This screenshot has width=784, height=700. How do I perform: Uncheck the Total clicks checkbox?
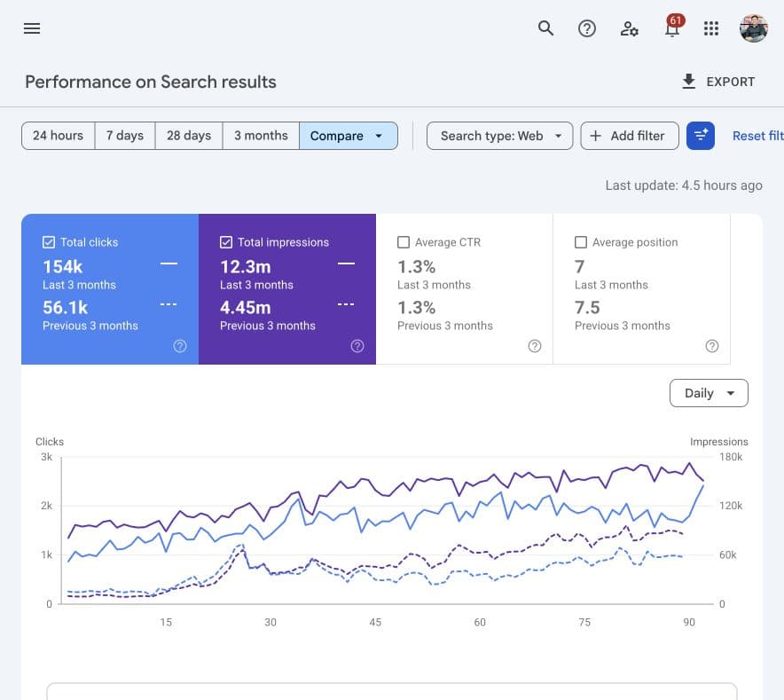tap(49, 242)
